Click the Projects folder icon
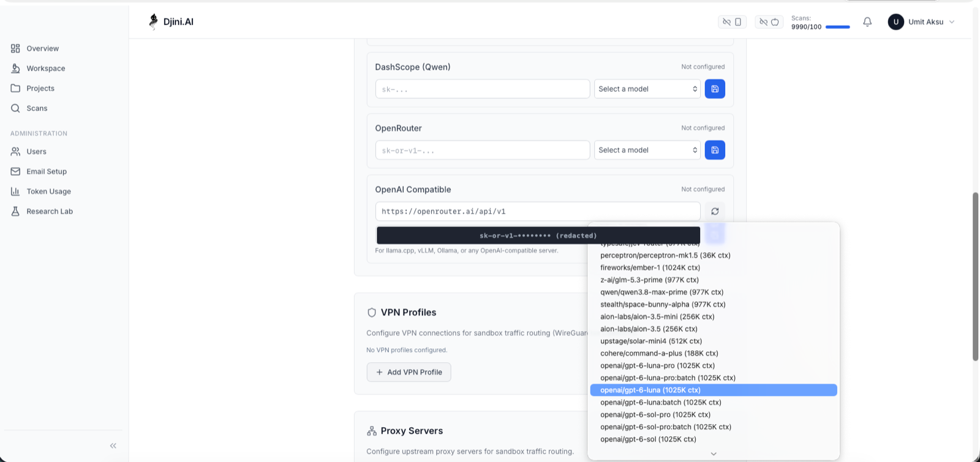Screen dimensions: 980x462 coord(15,88)
